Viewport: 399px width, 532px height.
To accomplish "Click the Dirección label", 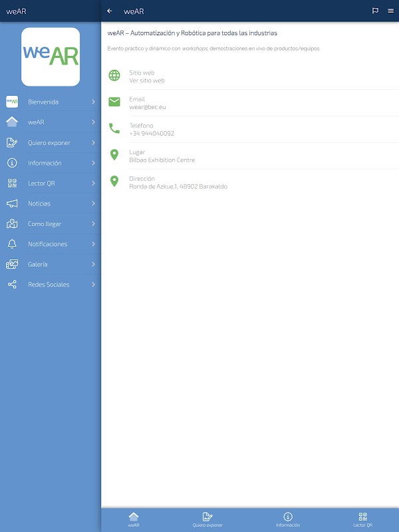I will [142, 178].
